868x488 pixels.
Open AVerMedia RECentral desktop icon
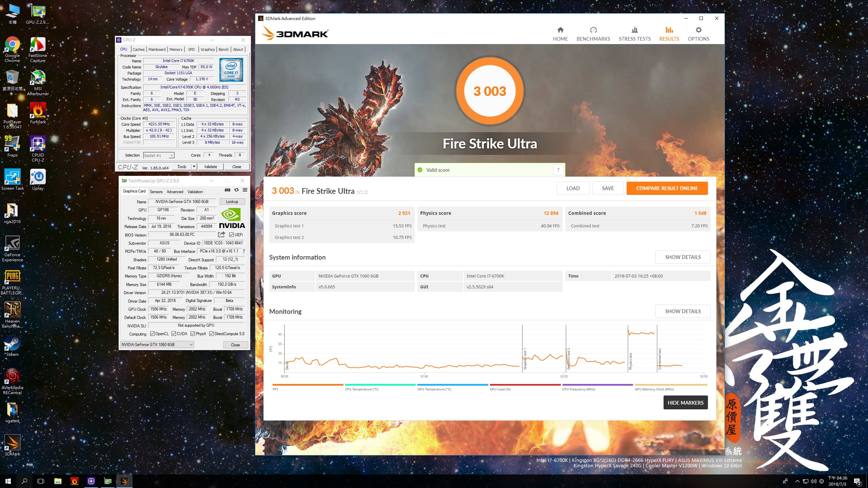tap(12, 381)
